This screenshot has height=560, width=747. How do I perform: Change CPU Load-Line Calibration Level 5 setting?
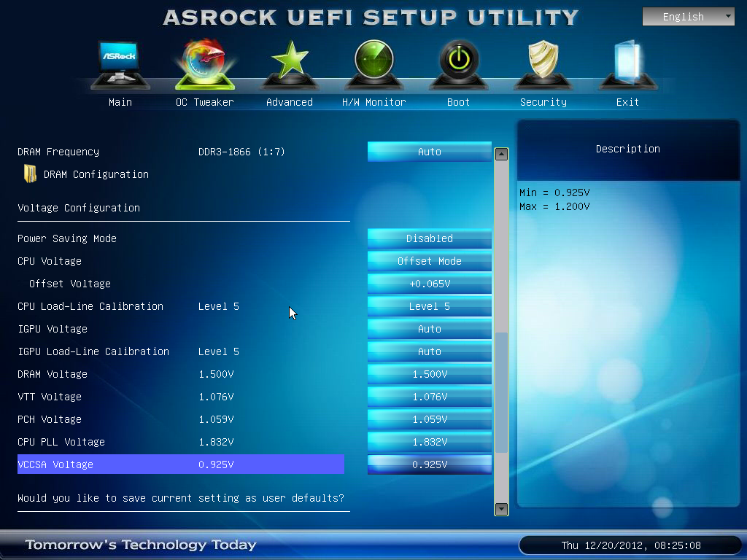pos(429,306)
